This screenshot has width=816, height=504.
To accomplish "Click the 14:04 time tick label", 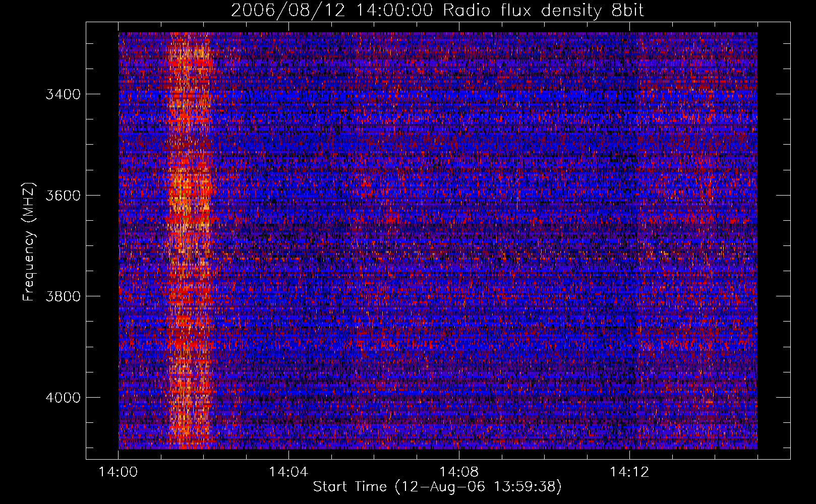I will pos(288,472).
